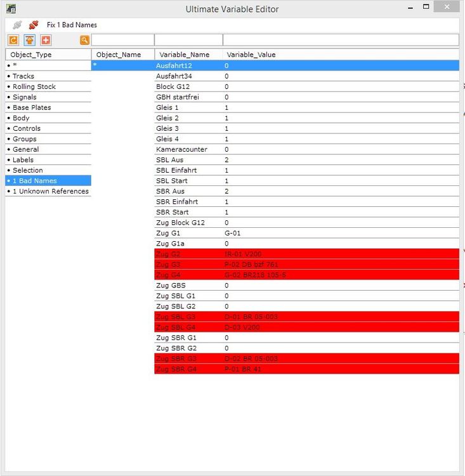465x476 pixels.
Task: Click Fix 1 Bad Names button
Action: coord(72,25)
